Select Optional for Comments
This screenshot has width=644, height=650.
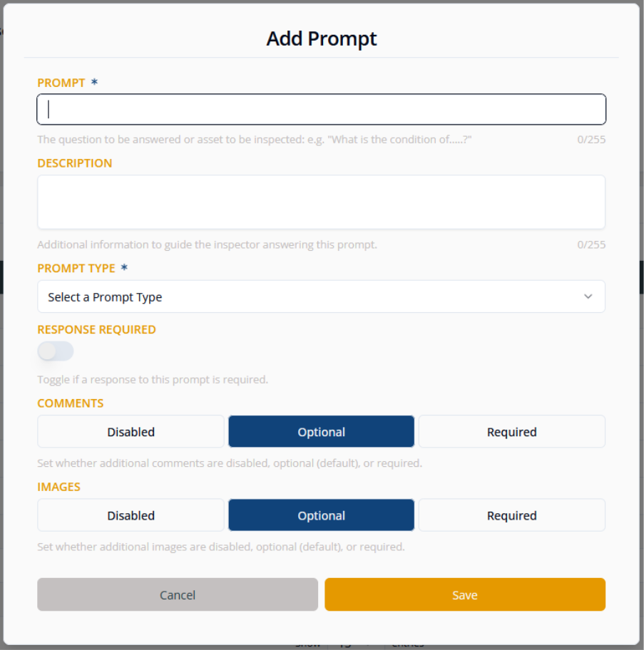pyautogui.click(x=321, y=432)
